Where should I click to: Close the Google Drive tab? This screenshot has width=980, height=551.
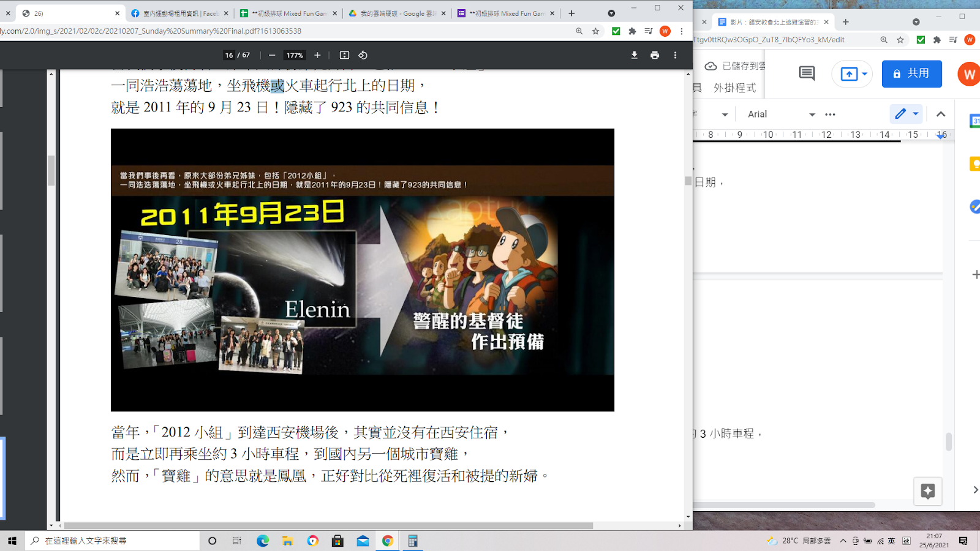click(444, 13)
